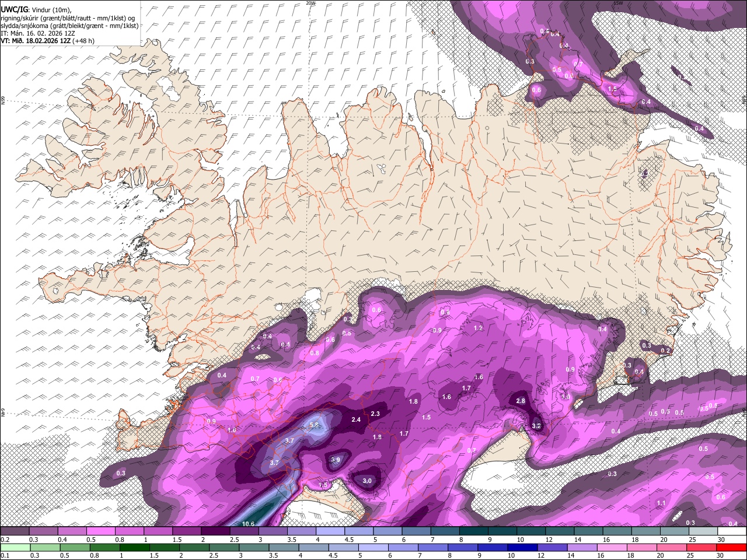Select the 1.2 precipitation value label
The height and width of the screenshot is (560, 747).
click(478, 328)
